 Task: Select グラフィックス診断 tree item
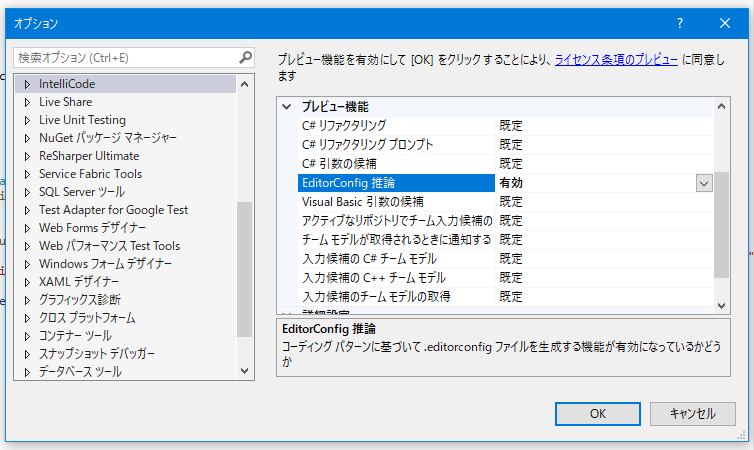(x=80, y=300)
